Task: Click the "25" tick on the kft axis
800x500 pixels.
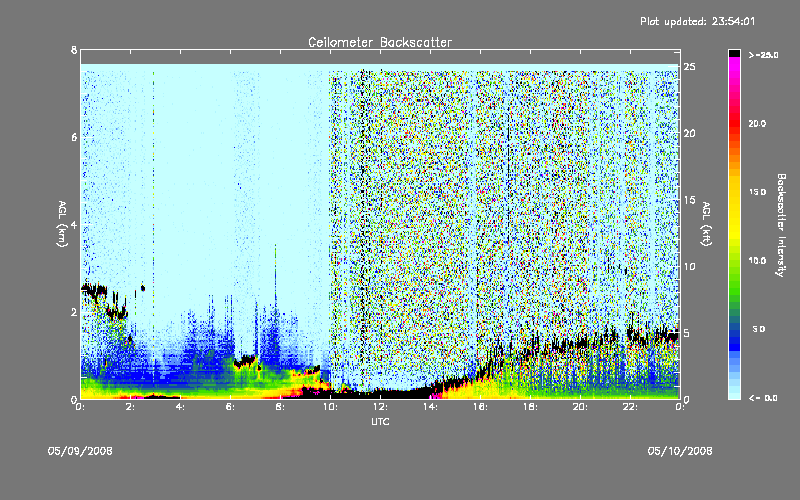Action: [x=690, y=67]
